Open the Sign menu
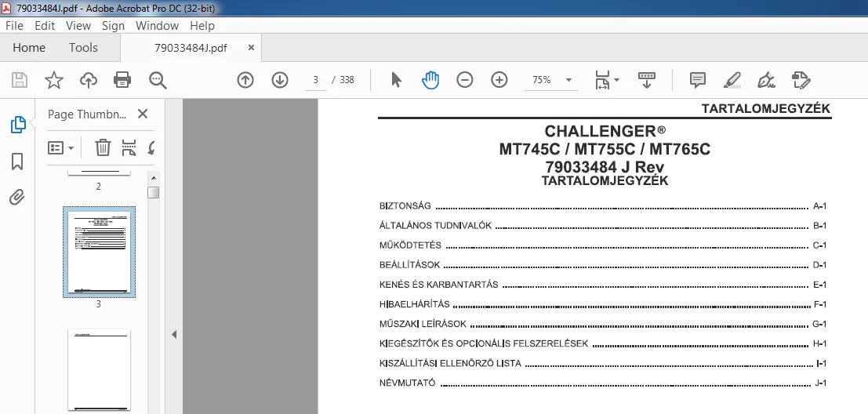The height and width of the screenshot is (414, 868). tap(113, 26)
